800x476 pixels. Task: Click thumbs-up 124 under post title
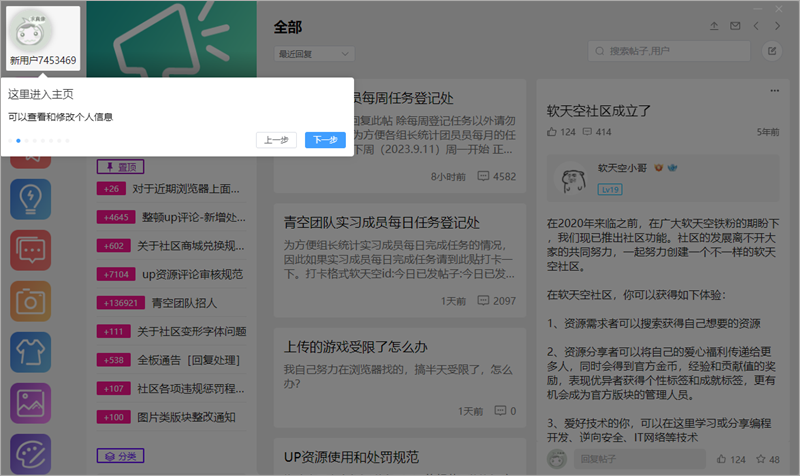click(561, 132)
